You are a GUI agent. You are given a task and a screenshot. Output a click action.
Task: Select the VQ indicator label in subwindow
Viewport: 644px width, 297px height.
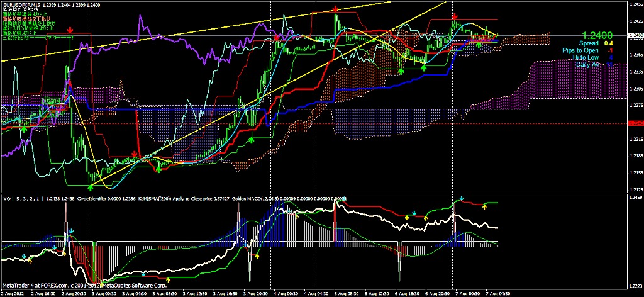click(6, 199)
